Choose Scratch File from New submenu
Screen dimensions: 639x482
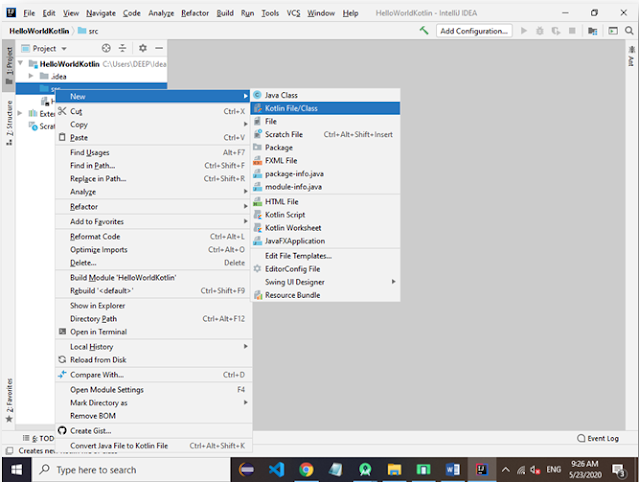point(325,134)
